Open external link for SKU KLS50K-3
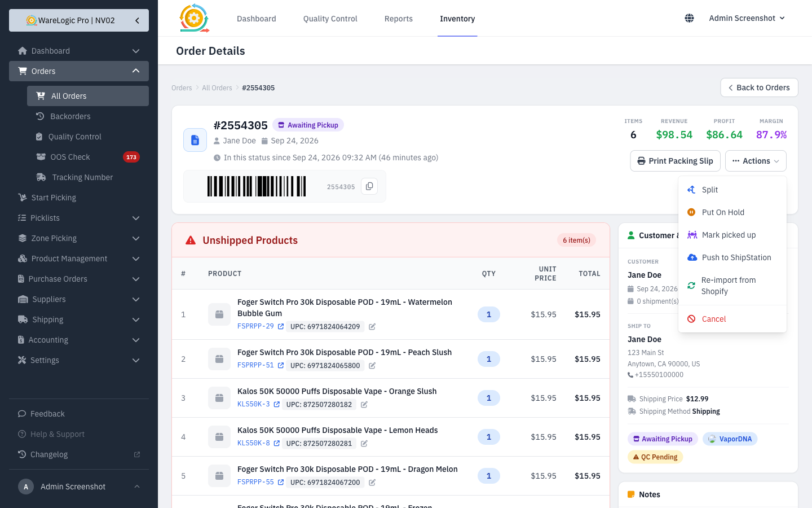Image resolution: width=812 pixels, height=508 pixels. (277, 404)
